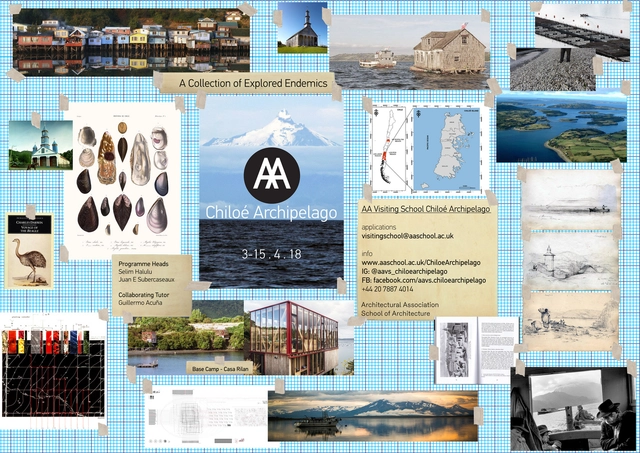Click the 'Chiloé Archipelago' heading text

pyautogui.click(x=271, y=213)
